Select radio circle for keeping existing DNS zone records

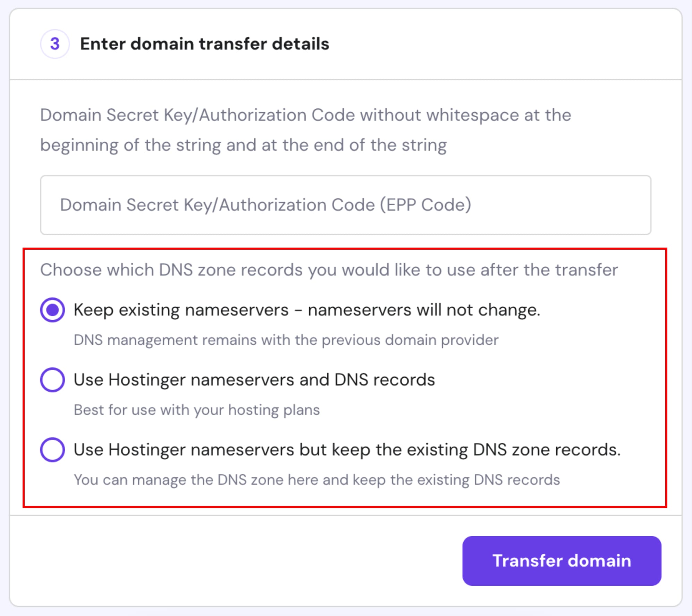[52, 449]
